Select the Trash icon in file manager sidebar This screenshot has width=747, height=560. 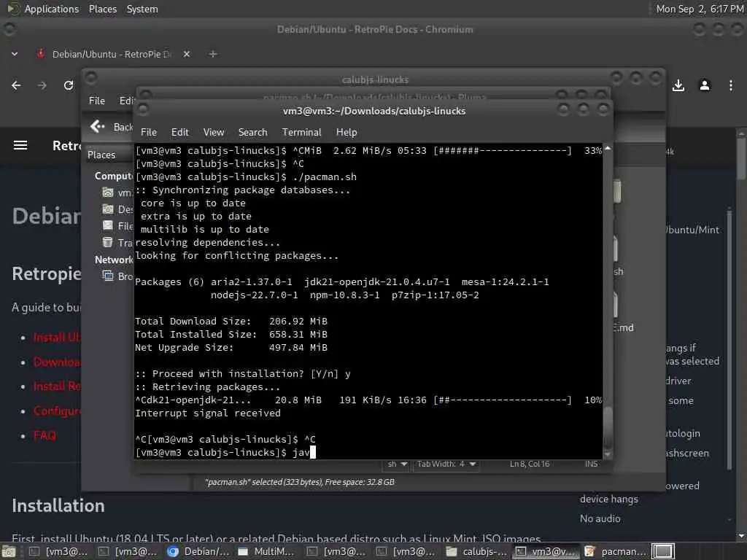[x=108, y=242]
